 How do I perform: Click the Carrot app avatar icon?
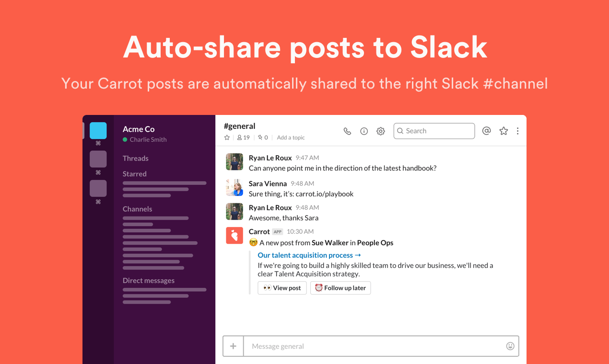tap(234, 236)
